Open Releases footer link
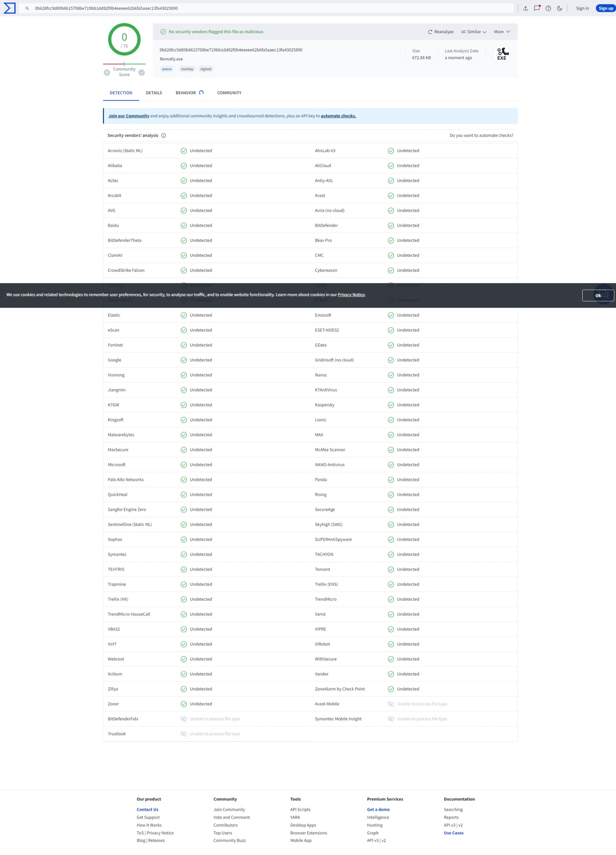Image resolution: width=616 pixels, height=855 pixels. 156,840
